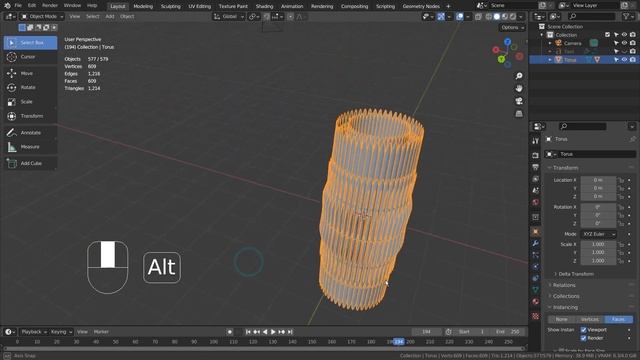Set instancing to Faces
Viewport: 640px width, 360px height.
tap(618, 320)
